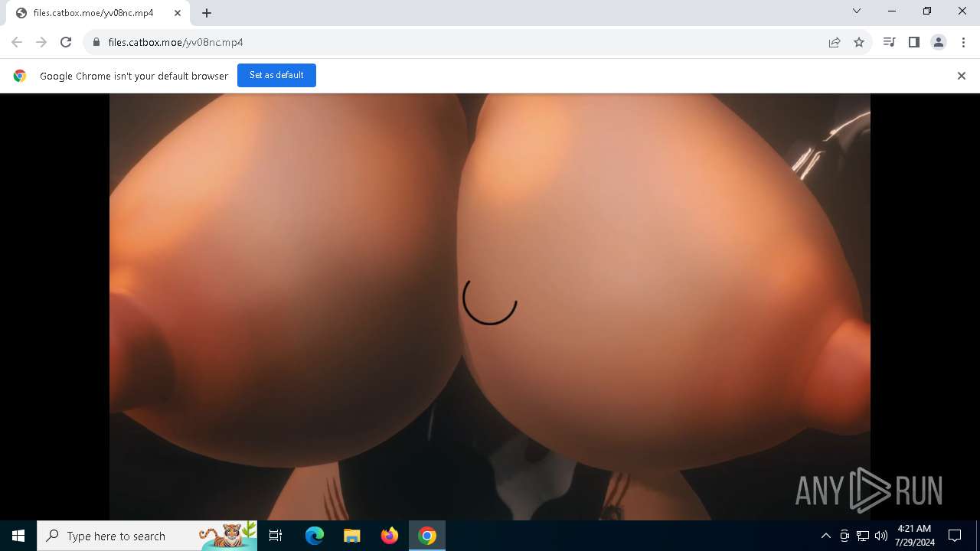Click Set as default button

[x=276, y=75]
